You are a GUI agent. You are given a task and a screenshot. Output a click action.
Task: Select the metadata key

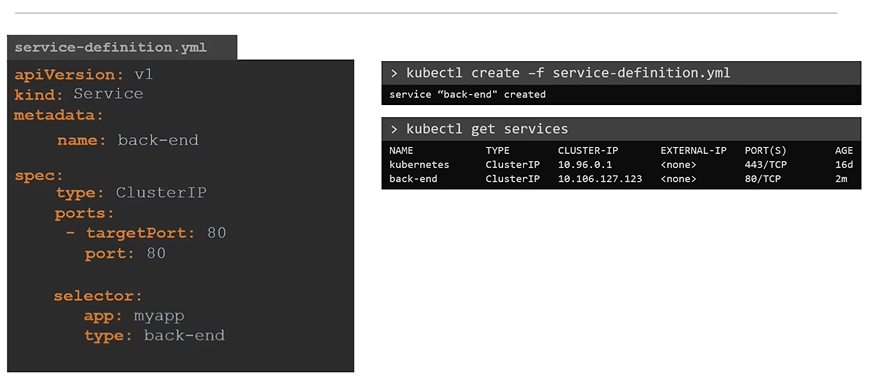click(x=59, y=116)
